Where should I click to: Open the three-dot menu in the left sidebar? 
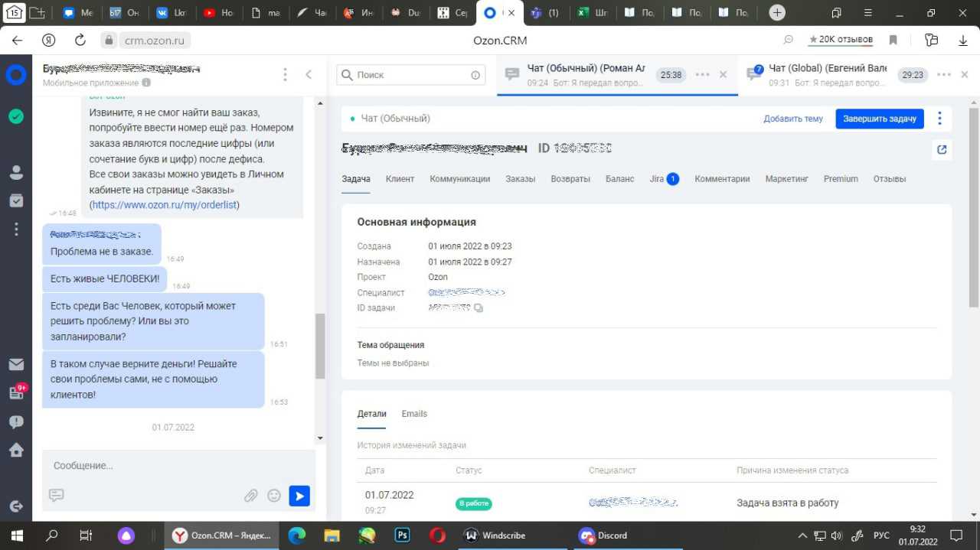pos(16,229)
